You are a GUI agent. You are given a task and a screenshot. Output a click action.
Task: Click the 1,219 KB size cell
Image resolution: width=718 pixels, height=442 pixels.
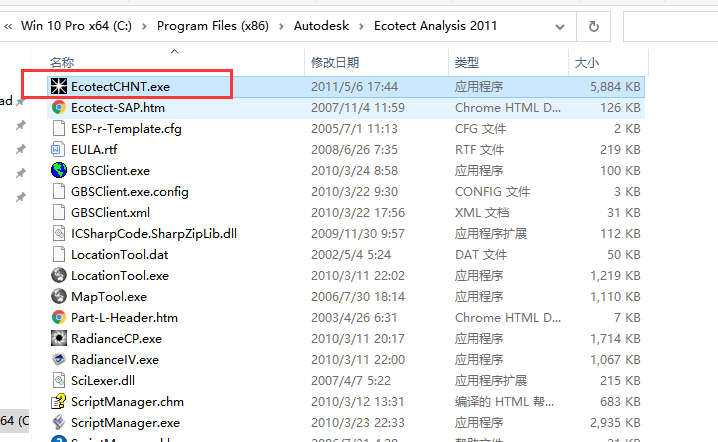tap(615, 276)
